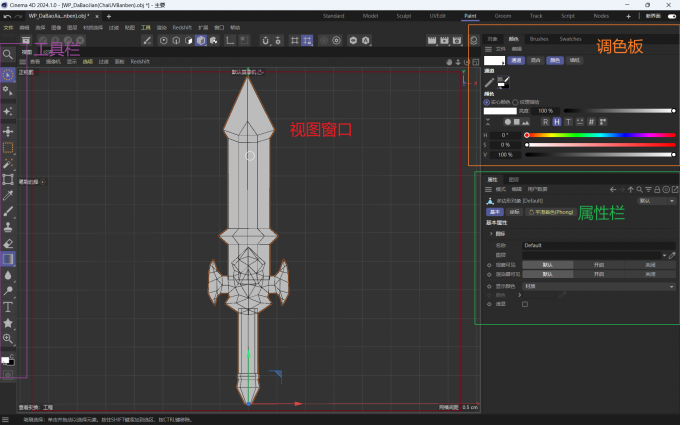The height and width of the screenshot is (425, 680).
Task: Click the name field containing Default
Action: (599, 245)
